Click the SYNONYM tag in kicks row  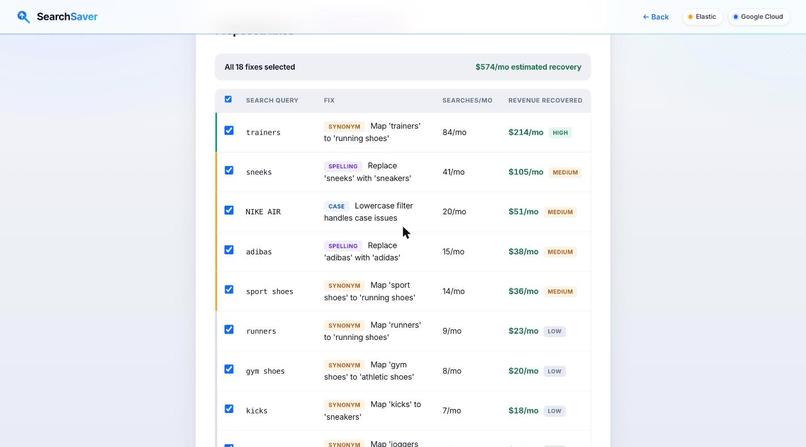point(344,405)
